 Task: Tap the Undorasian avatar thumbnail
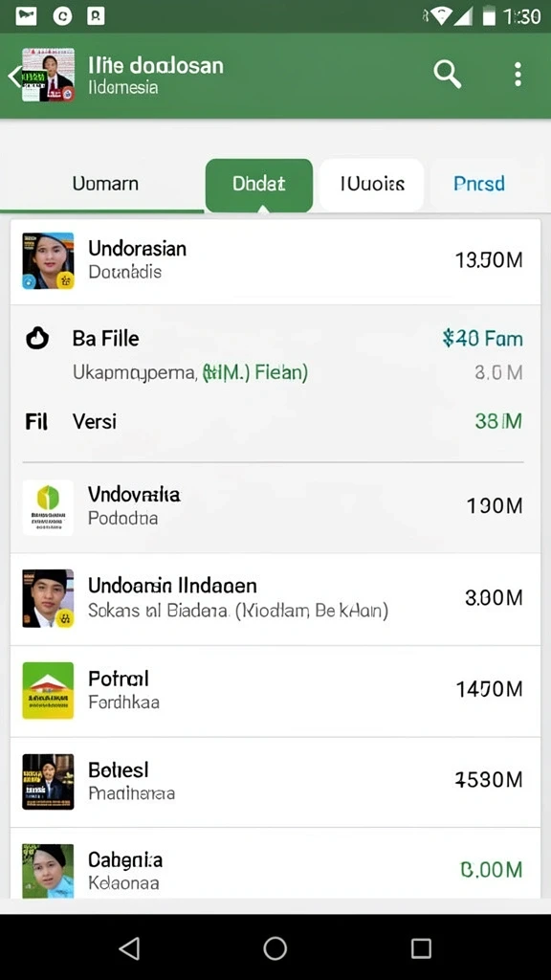pos(48,260)
